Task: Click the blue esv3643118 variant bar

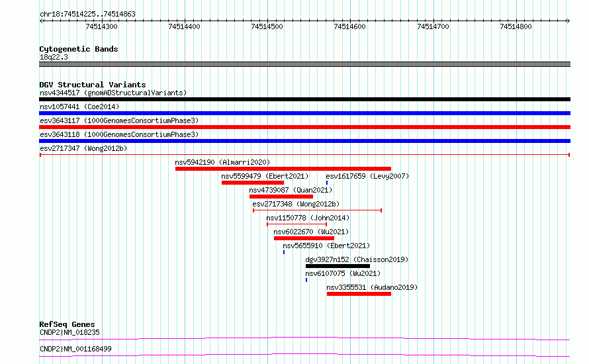Action: pos(304,141)
